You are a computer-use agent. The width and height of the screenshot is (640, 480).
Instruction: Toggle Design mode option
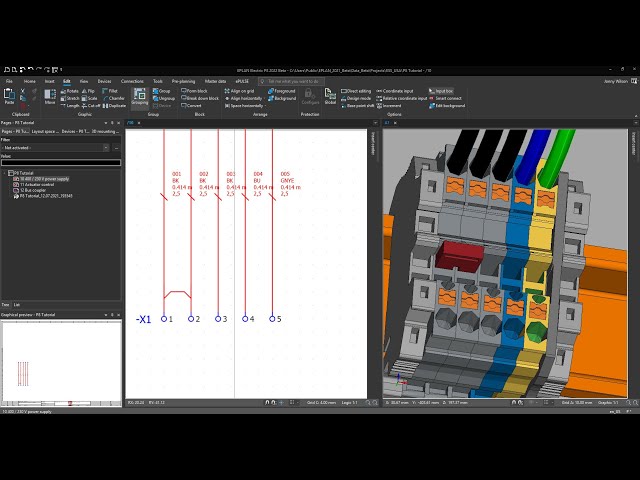pyautogui.click(x=356, y=98)
